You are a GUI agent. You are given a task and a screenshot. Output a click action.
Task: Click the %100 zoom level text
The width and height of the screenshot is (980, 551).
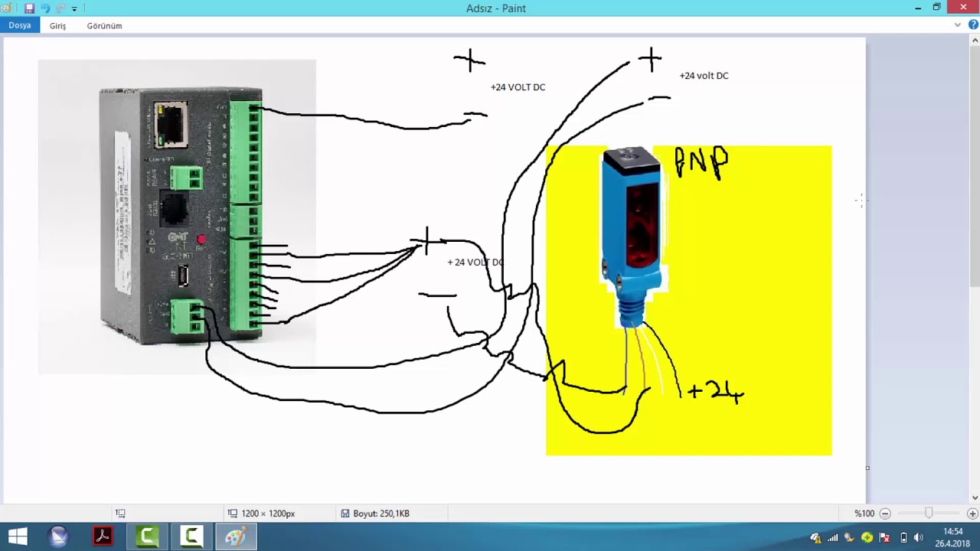click(864, 514)
